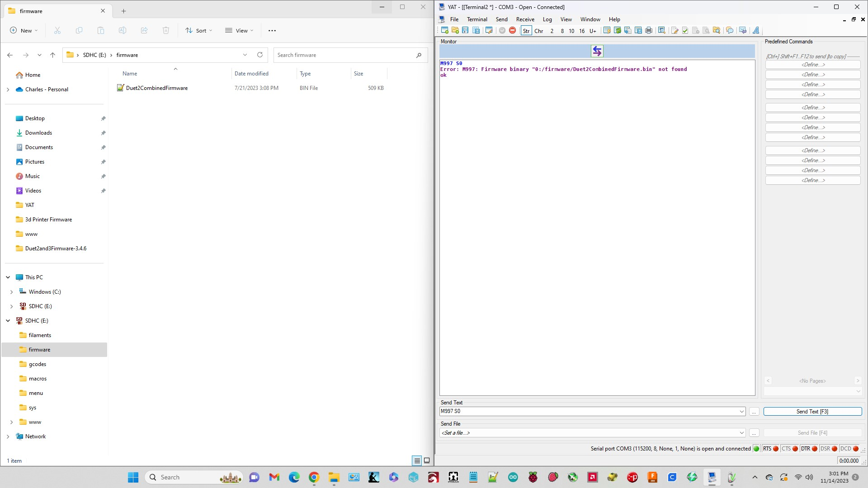Open Chrome from the taskbar
The image size is (868, 488).
click(x=314, y=477)
